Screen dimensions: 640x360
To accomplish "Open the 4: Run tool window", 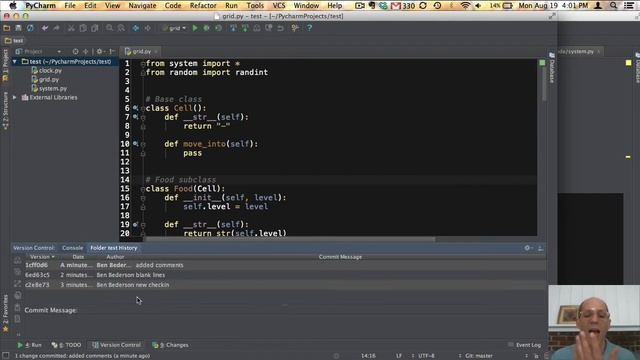I will tap(29, 345).
